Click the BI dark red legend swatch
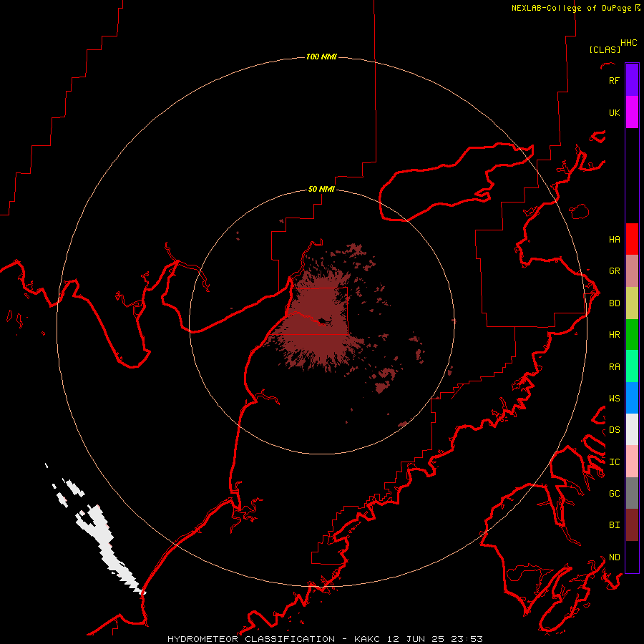 (632, 525)
